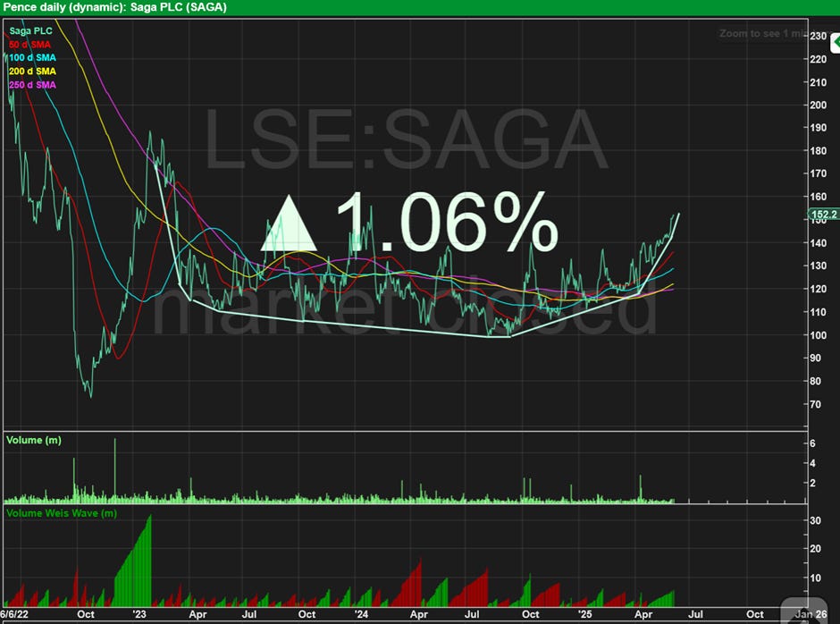Click the 'Saga PLC' legend label
This screenshot has height=624, width=840.
(x=31, y=31)
